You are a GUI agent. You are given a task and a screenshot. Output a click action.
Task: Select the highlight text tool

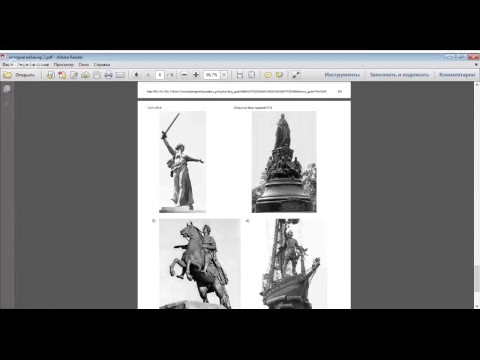(279, 75)
